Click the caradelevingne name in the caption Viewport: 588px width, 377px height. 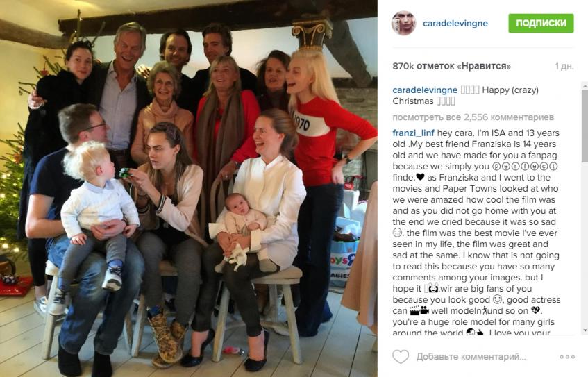(x=425, y=90)
